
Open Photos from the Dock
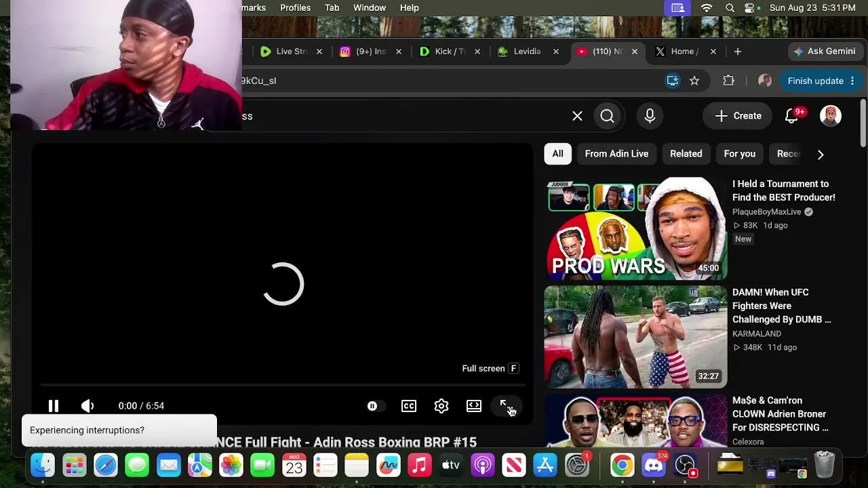click(x=231, y=465)
